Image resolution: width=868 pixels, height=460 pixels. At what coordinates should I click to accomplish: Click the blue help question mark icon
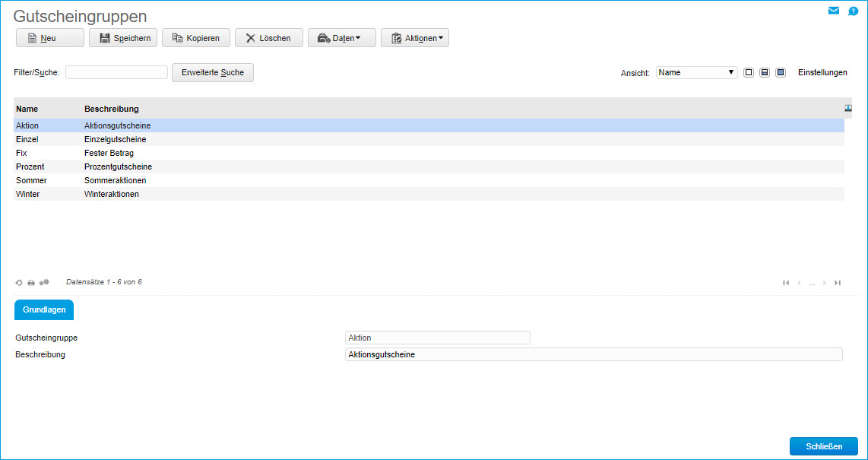coord(853,11)
